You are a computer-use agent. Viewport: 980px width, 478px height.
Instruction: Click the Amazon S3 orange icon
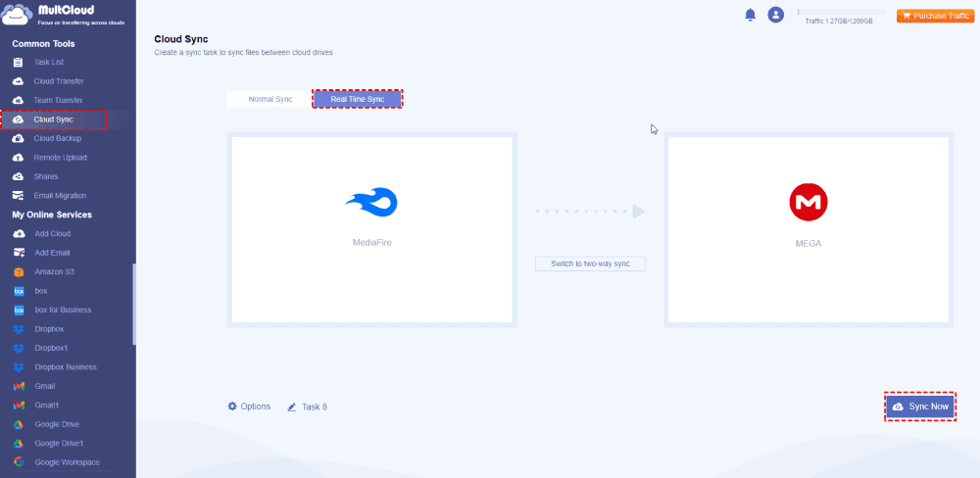pyautogui.click(x=19, y=271)
